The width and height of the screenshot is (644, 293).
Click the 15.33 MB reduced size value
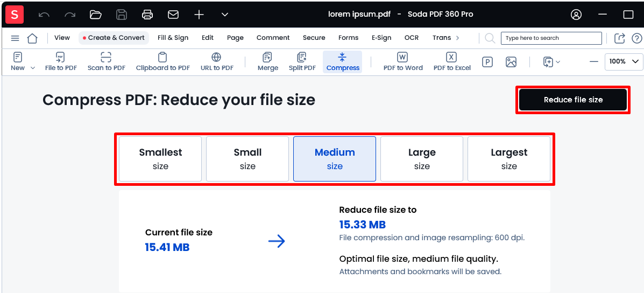point(362,225)
